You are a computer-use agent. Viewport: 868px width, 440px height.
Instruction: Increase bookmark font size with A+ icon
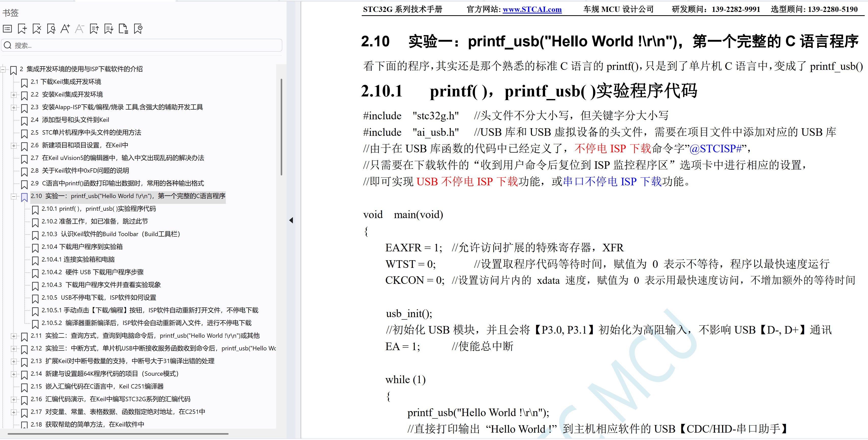(65, 29)
